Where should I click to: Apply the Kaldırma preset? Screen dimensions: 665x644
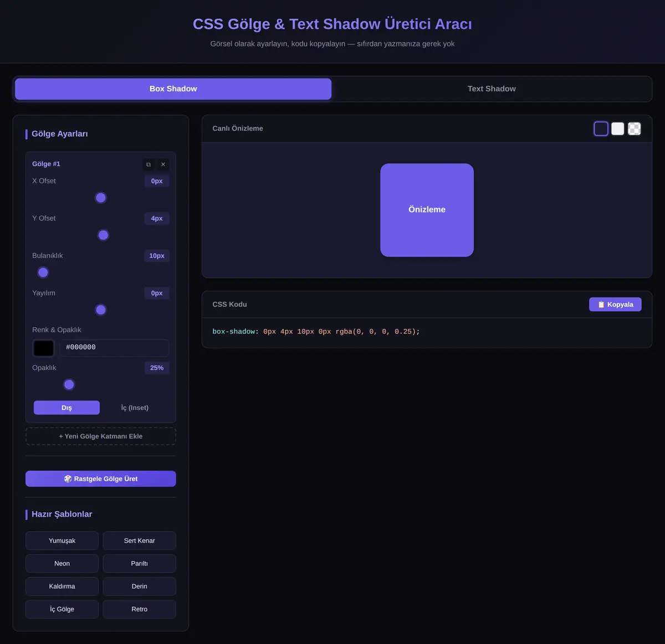pos(62,586)
